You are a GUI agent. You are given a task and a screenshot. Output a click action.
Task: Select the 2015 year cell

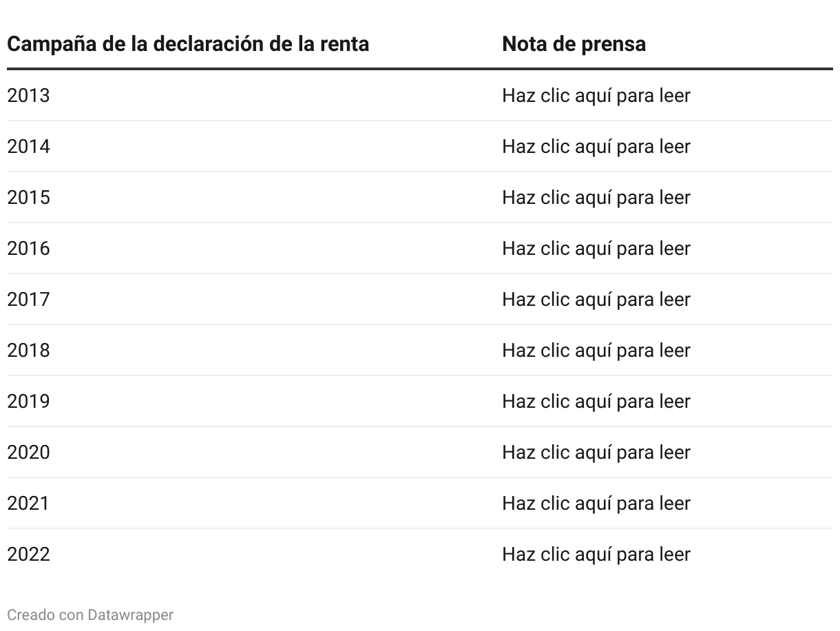coord(28,198)
